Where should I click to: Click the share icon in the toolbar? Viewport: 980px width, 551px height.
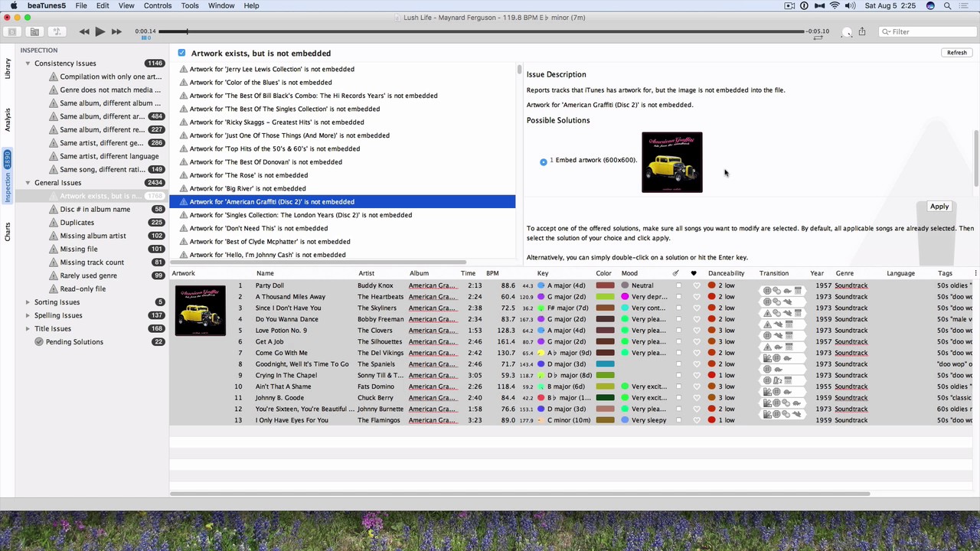pyautogui.click(x=862, y=31)
